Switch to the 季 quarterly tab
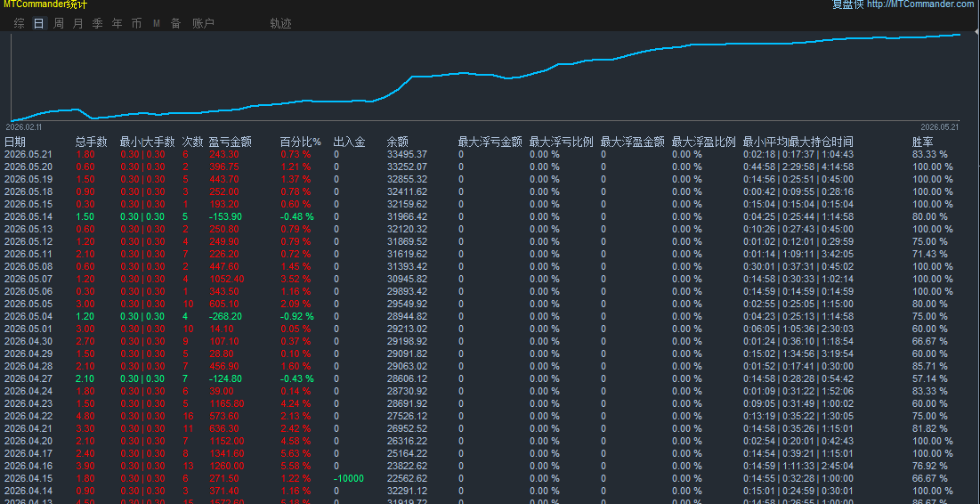The image size is (980, 504). point(98,24)
